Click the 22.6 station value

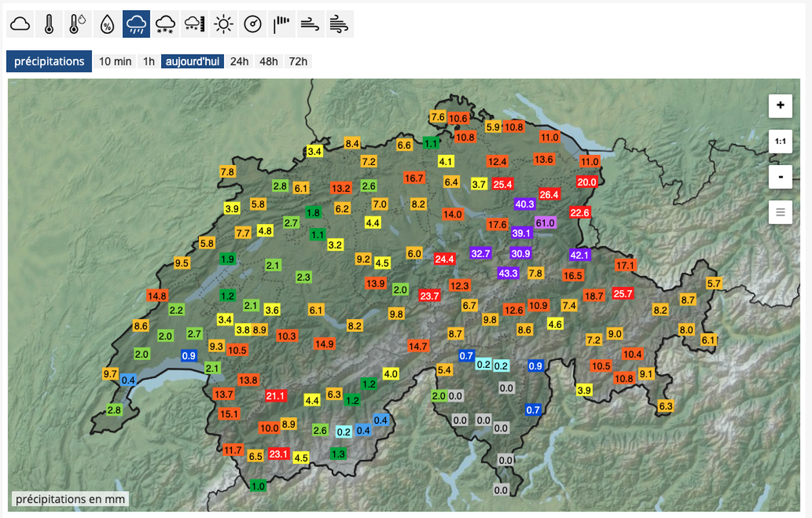(581, 212)
